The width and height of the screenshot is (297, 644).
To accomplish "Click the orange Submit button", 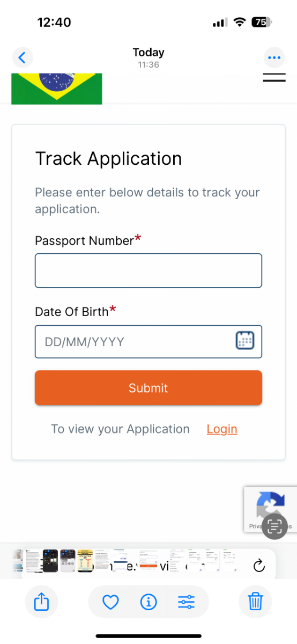I will [148, 387].
